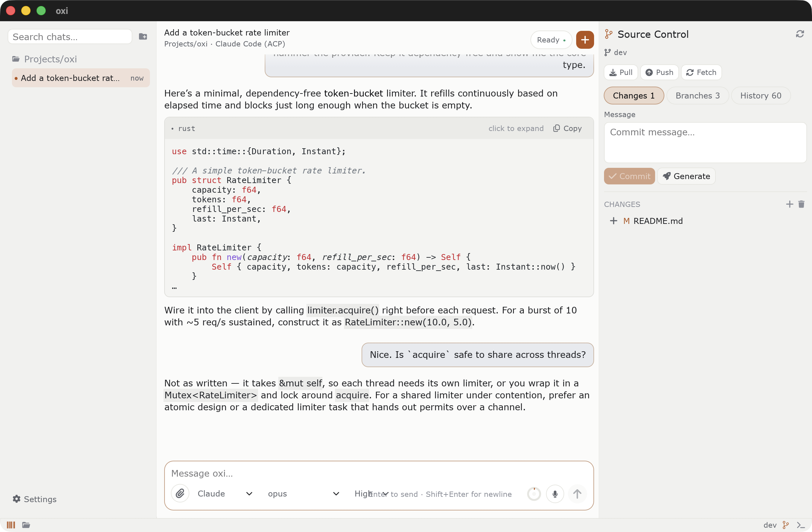The height and width of the screenshot is (532, 812).
Task: Click the Ready status indicator
Action: pos(551,40)
